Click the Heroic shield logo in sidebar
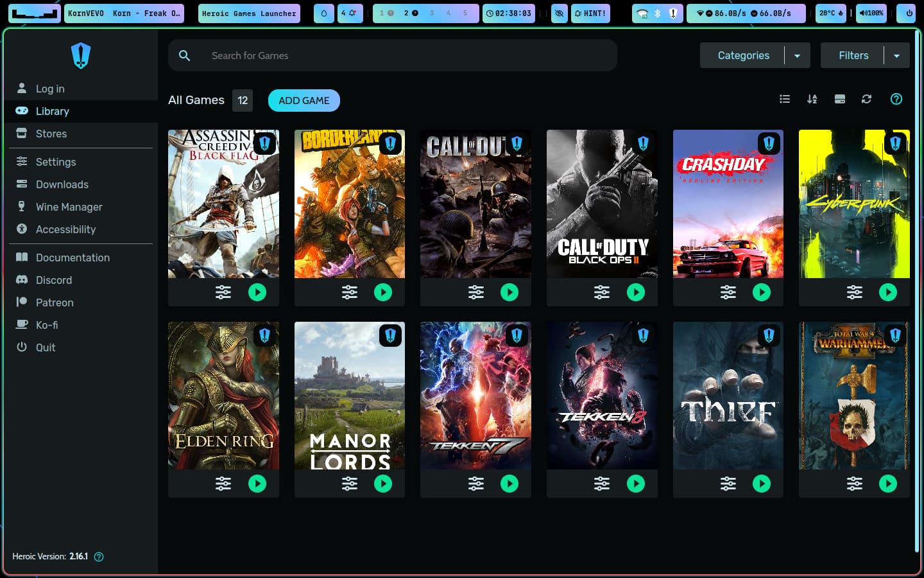924x578 pixels. click(x=81, y=56)
